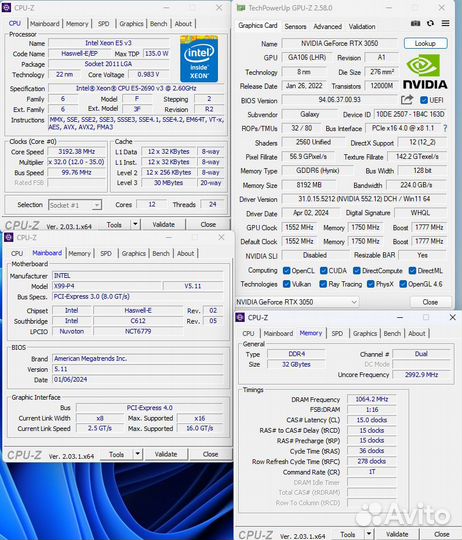Click the BIOS date 01/06/2024 field

click(138, 380)
